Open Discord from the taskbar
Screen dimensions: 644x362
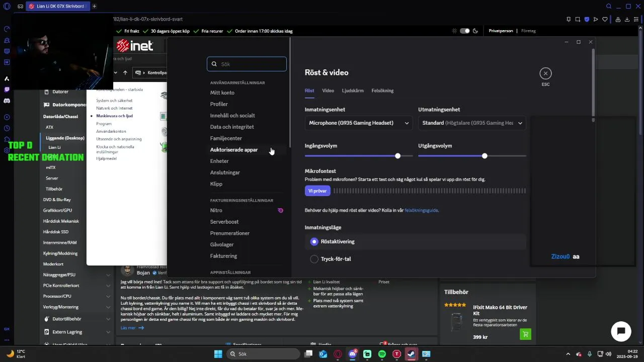coord(353,354)
